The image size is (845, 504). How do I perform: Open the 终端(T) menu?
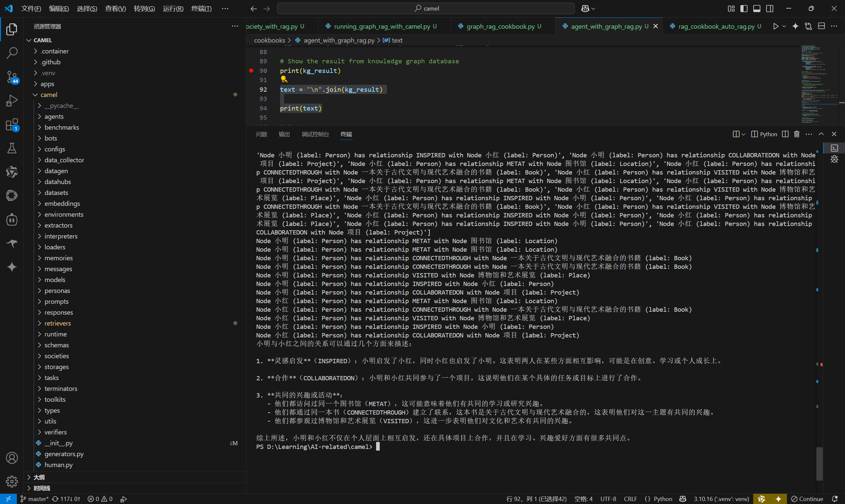[x=201, y=9]
